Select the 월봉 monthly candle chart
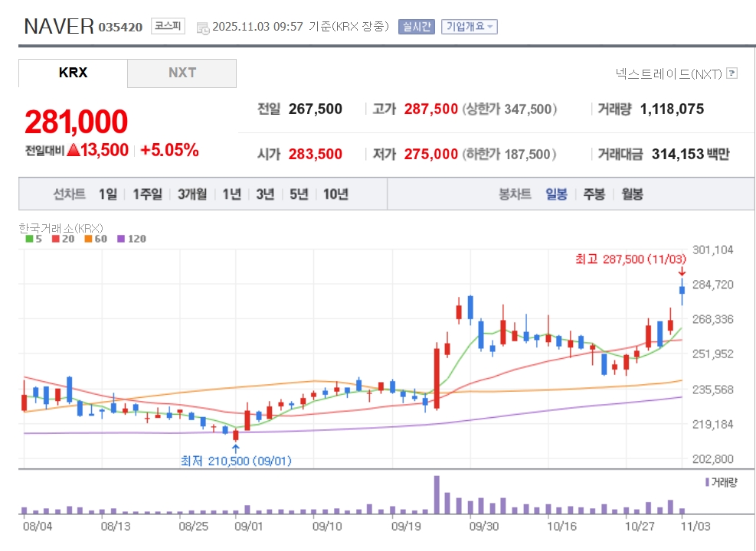This screenshot has height=551, width=756. click(x=632, y=194)
